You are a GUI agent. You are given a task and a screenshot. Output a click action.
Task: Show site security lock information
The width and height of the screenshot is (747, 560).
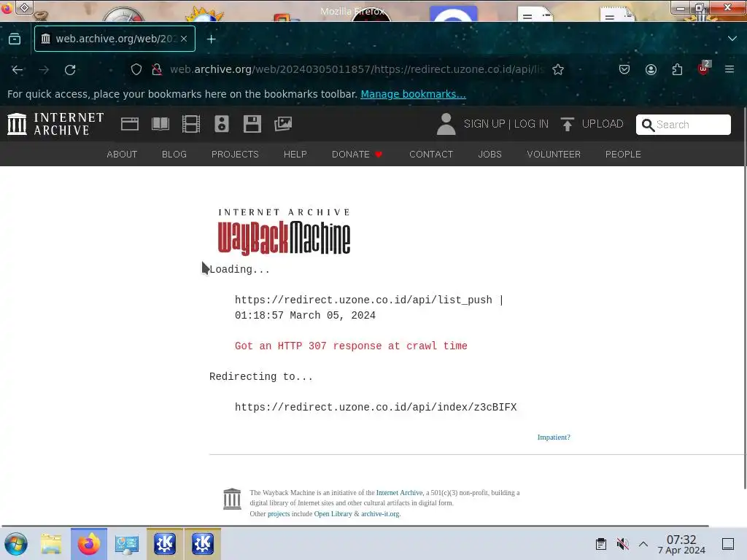point(156,69)
